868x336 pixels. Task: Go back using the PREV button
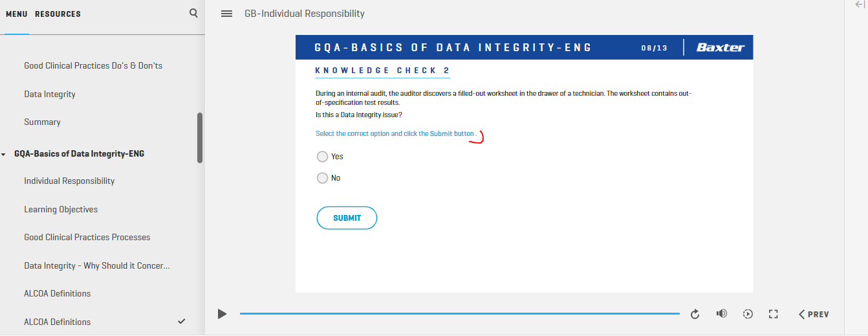[814, 314]
